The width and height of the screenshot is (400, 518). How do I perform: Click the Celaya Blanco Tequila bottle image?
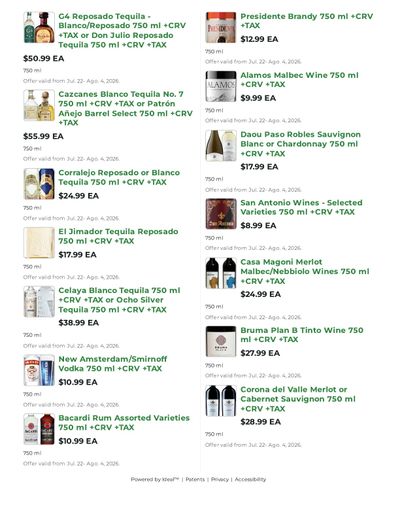(x=39, y=302)
